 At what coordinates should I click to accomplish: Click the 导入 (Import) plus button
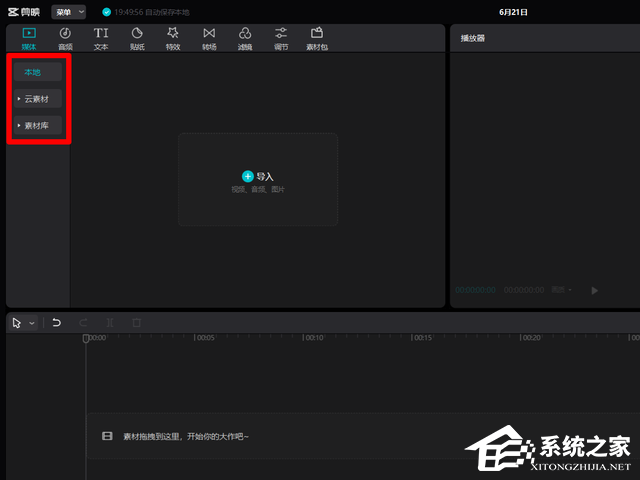(248, 176)
